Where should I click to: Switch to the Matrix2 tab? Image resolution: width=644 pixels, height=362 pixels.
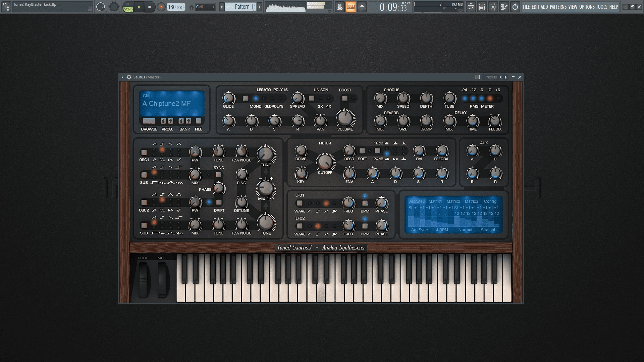coord(453,201)
